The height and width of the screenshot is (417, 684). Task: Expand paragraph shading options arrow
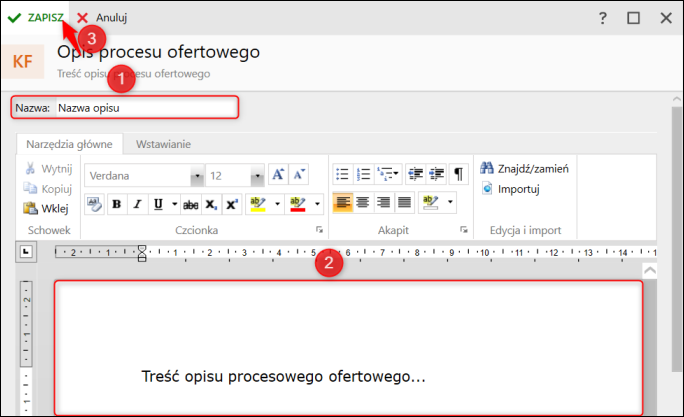point(450,202)
